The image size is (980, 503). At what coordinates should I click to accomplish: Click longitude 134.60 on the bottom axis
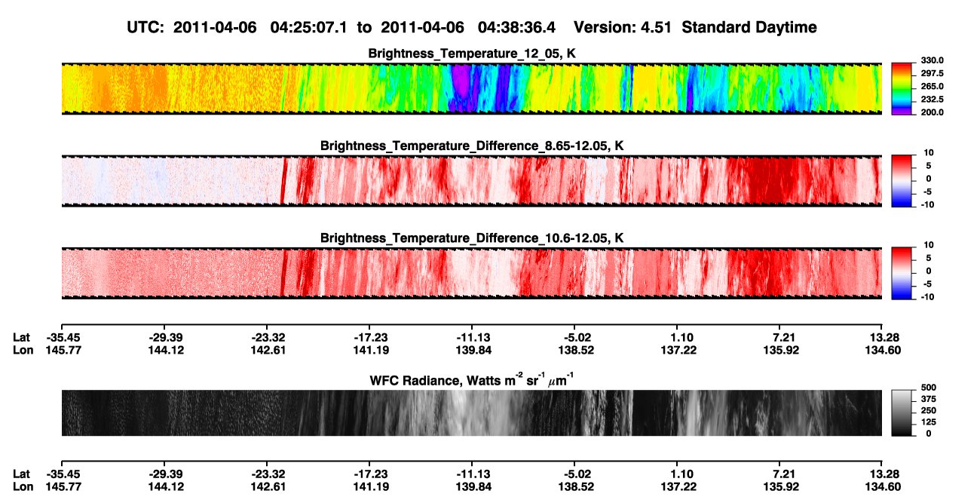pyautogui.click(x=884, y=487)
